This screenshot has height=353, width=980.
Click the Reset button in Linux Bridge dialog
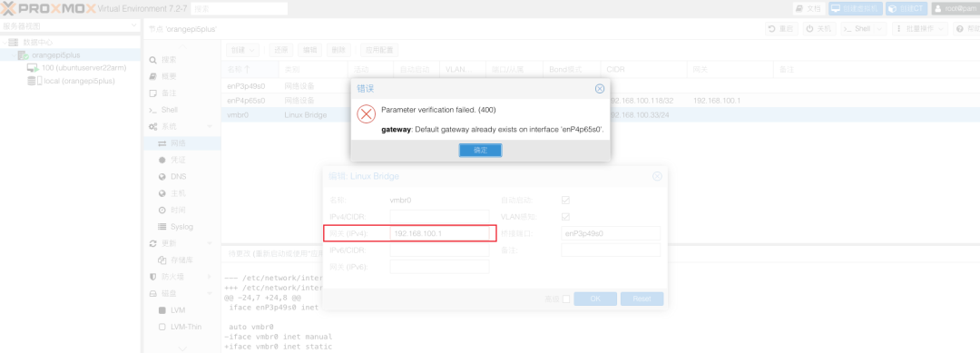[x=642, y=299]
